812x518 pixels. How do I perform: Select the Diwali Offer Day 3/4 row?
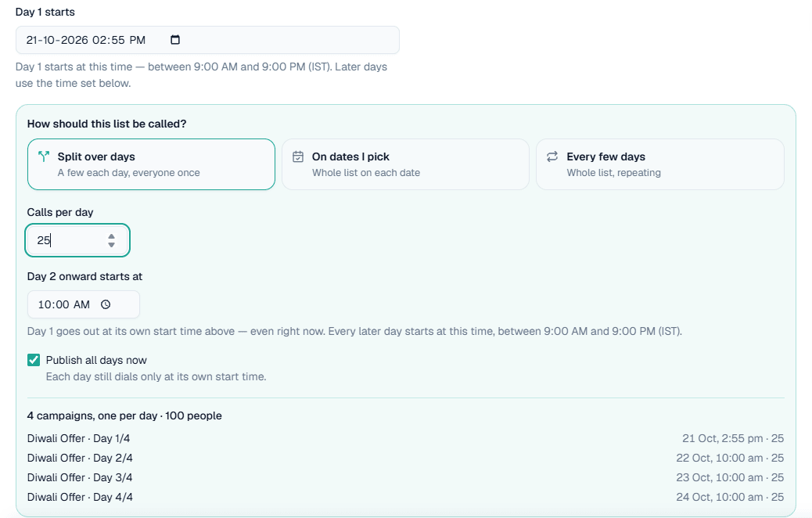pyautogui.click(x=405, y=477)
